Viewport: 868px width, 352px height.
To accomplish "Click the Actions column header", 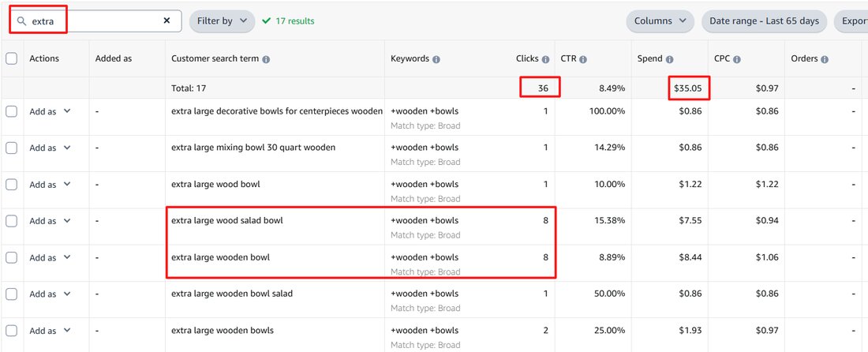I will tap(44, 58).
